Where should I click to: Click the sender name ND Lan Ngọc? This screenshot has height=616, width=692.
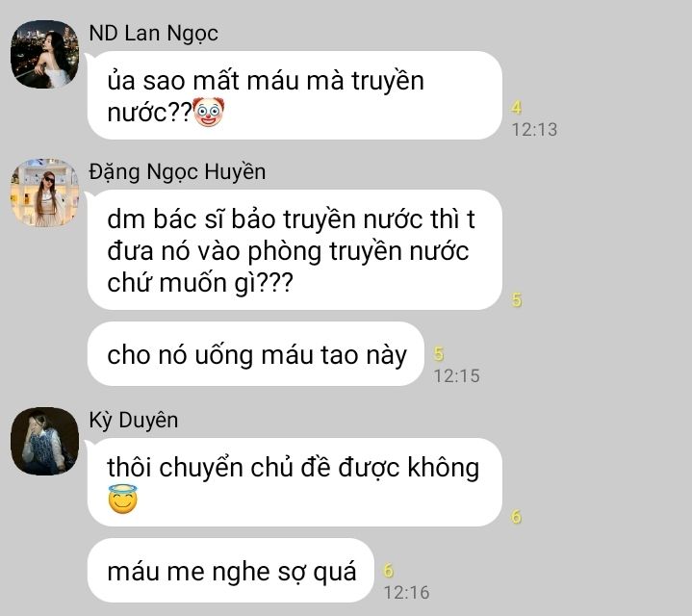click(154, 34)
